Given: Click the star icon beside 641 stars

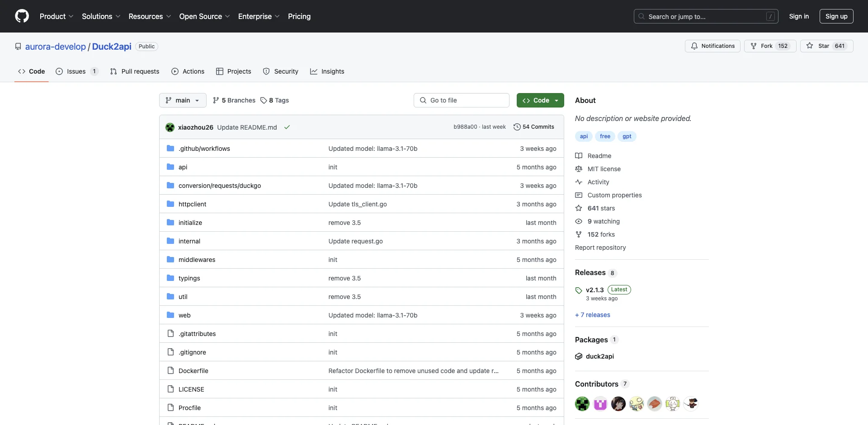Looking at the screenshot, I should 579,208.
